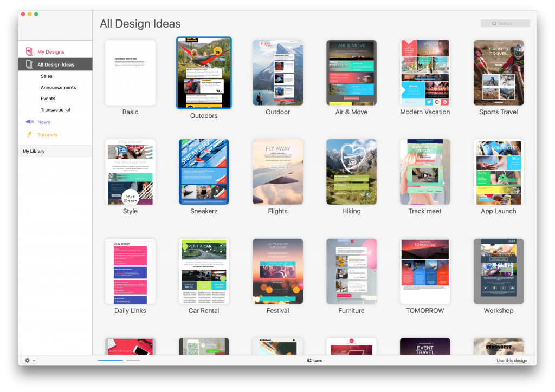Viewport: 555px width, 392px height.
Task: Select the Furniture template thumbnail
Action: click(x=351, y=271)
